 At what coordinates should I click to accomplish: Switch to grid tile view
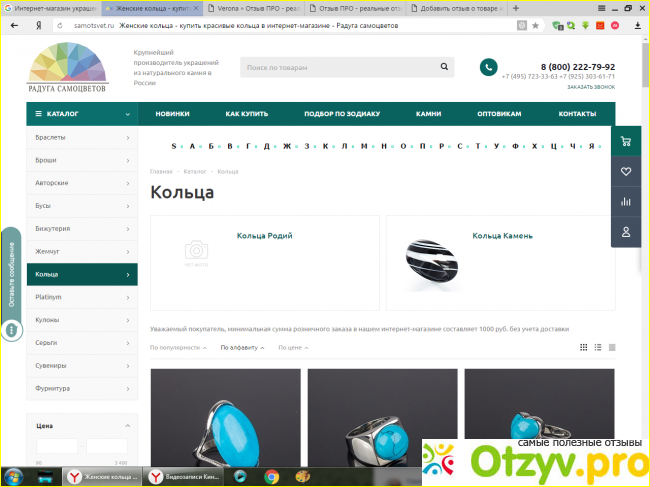click(x=584, y=347)
